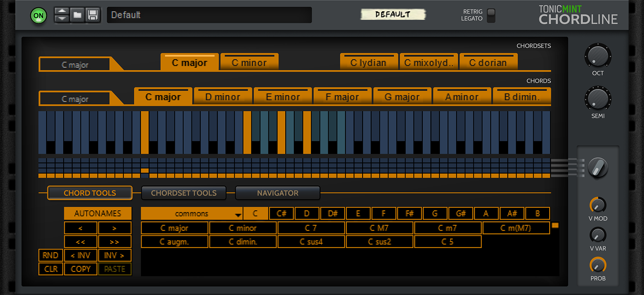Click the Default patch name field

click(209, 15)
